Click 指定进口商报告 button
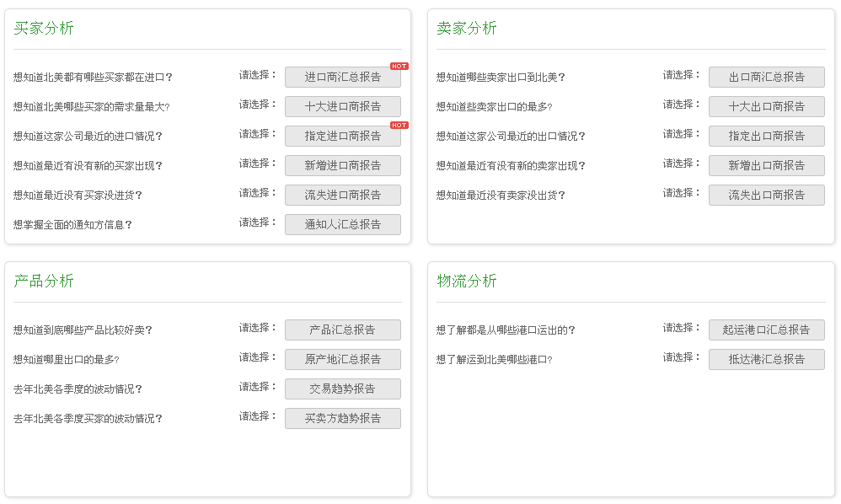 pyautogui.click(x=343, y=136)
